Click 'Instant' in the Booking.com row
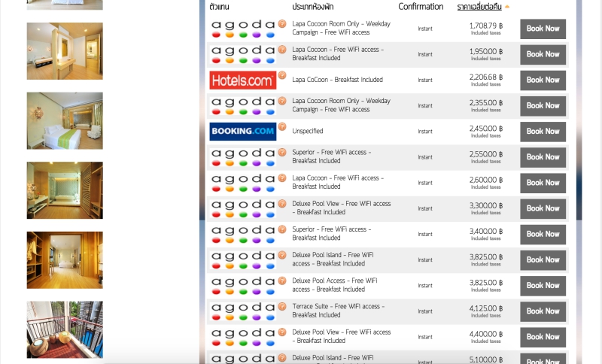 coord(425,132)
